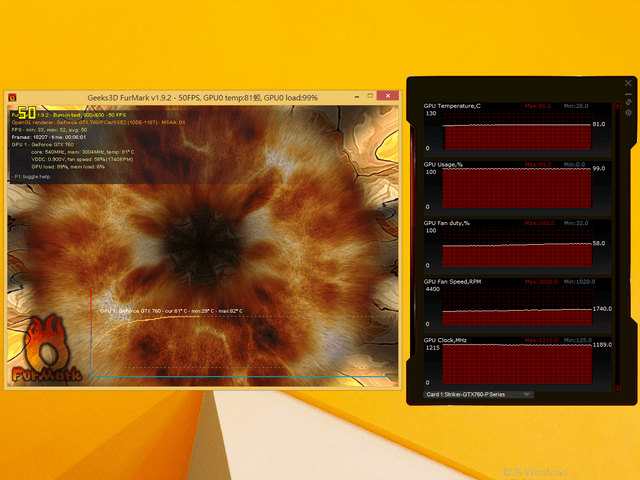Click scroll-up arrow of monitor graph list
The width and height of the screenshot is (640, 480).
618,105
